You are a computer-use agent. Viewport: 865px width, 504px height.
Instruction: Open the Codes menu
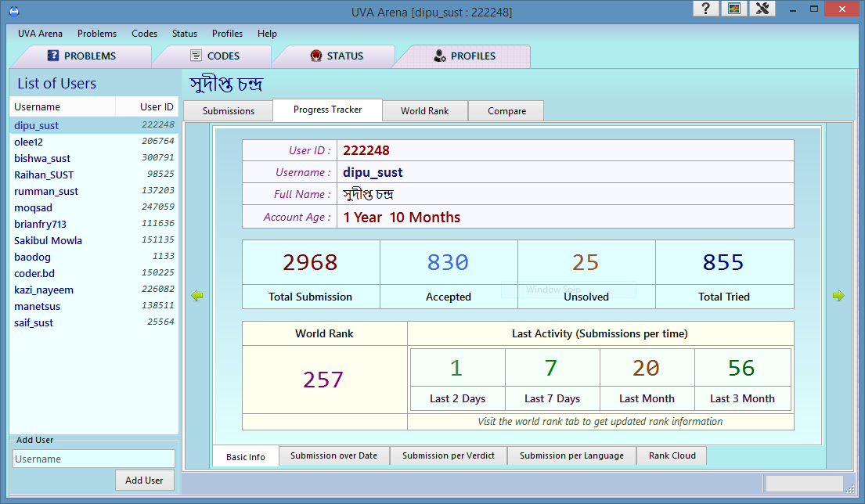coord(145,34)
